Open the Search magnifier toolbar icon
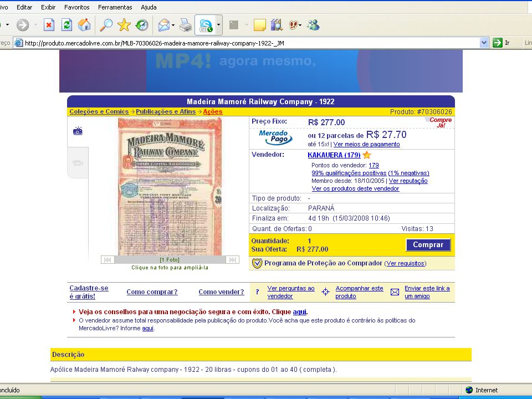Screen dimensions: 532x399 click(x=106, y=25)
